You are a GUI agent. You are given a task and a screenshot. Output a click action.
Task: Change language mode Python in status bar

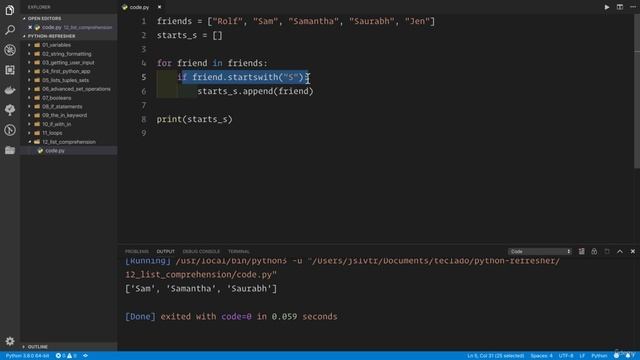599,356
